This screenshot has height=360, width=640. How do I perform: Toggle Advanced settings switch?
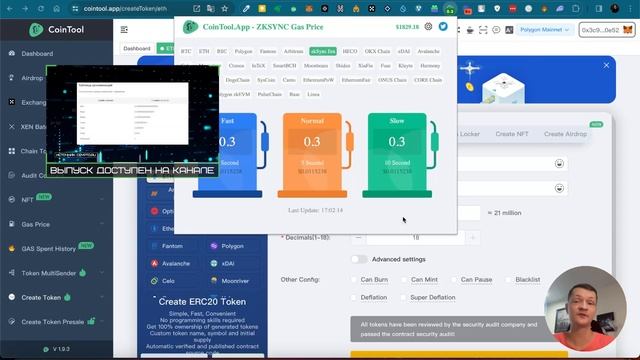coord(359,259)
